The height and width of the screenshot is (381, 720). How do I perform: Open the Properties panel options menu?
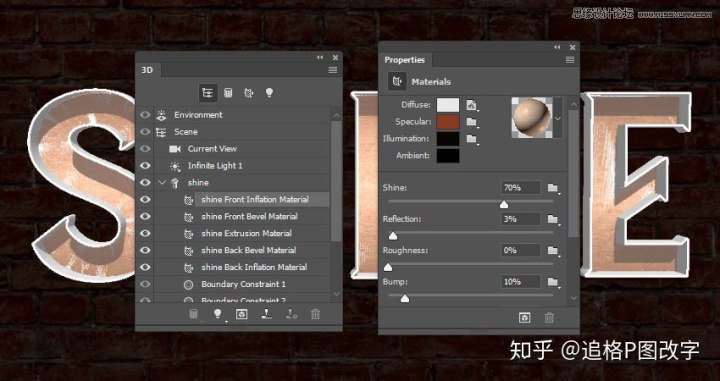[x=570, y=60]
